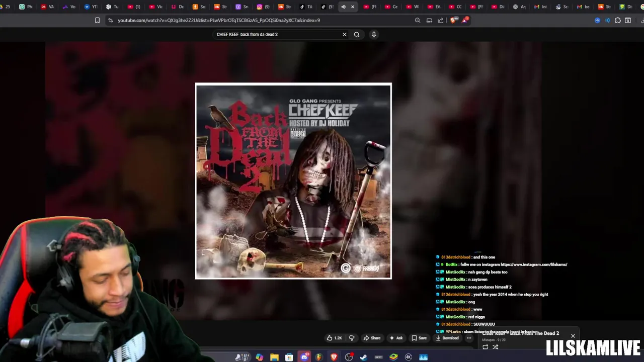Screen dimensions: 644x362
Task: Switch to the 'VA' browser tab
Action: 47,7
